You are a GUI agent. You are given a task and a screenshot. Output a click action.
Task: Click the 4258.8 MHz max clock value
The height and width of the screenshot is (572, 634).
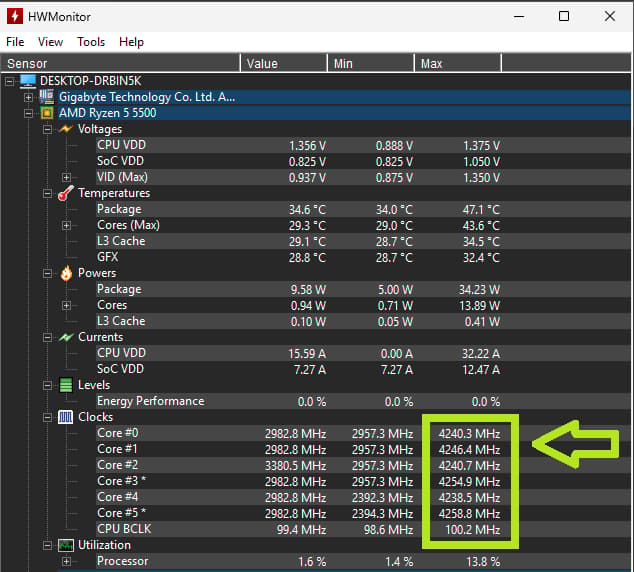click(x=469, y=514)
